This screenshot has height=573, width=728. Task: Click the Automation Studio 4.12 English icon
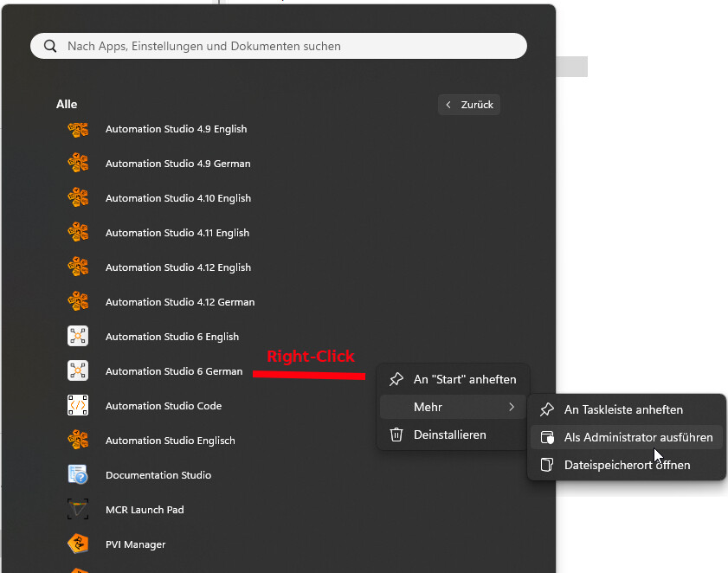point(78,267)
